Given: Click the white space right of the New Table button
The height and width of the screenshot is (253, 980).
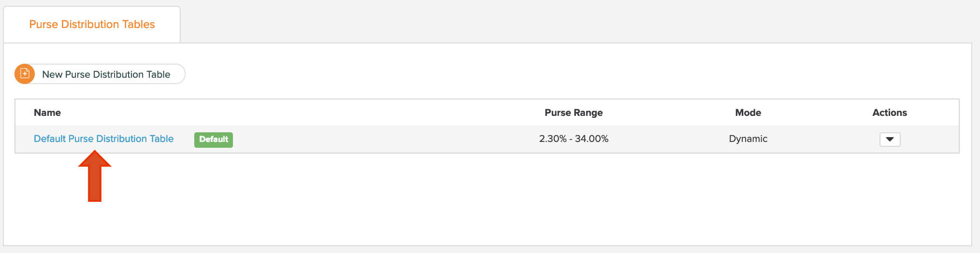Looking at the screenshot, I should 570,74.
